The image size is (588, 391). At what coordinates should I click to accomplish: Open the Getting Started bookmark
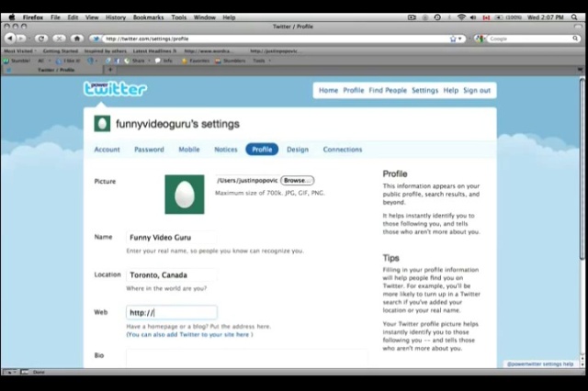(x=61, y=50)
